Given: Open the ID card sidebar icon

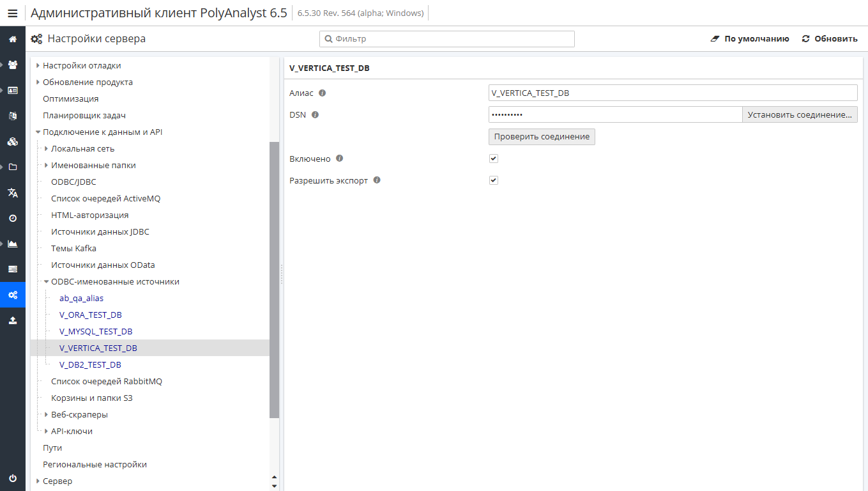Looking at the screenshot, I should click(x=13, y=90).
